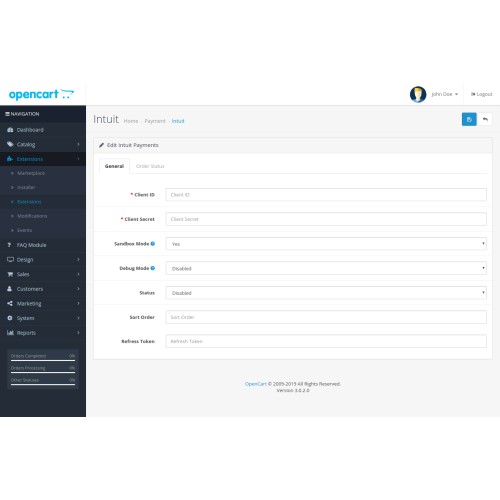Click the Client ID input field

(326, 195)
